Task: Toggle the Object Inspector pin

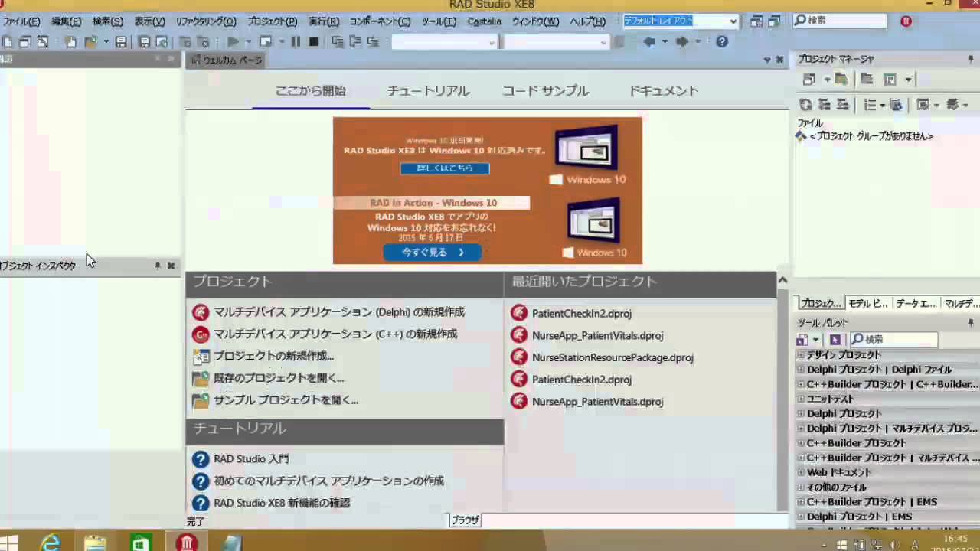Action: click(158, 266)
